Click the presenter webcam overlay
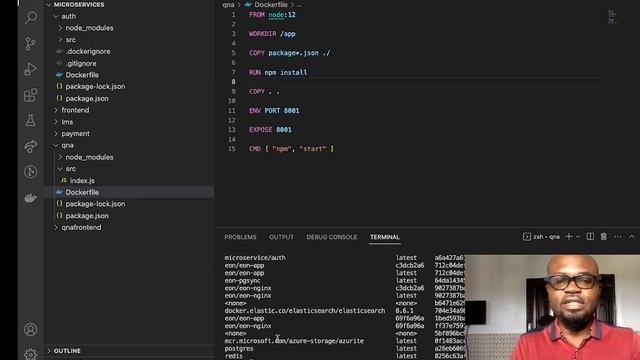640x360 pixels. pos(552,307)
